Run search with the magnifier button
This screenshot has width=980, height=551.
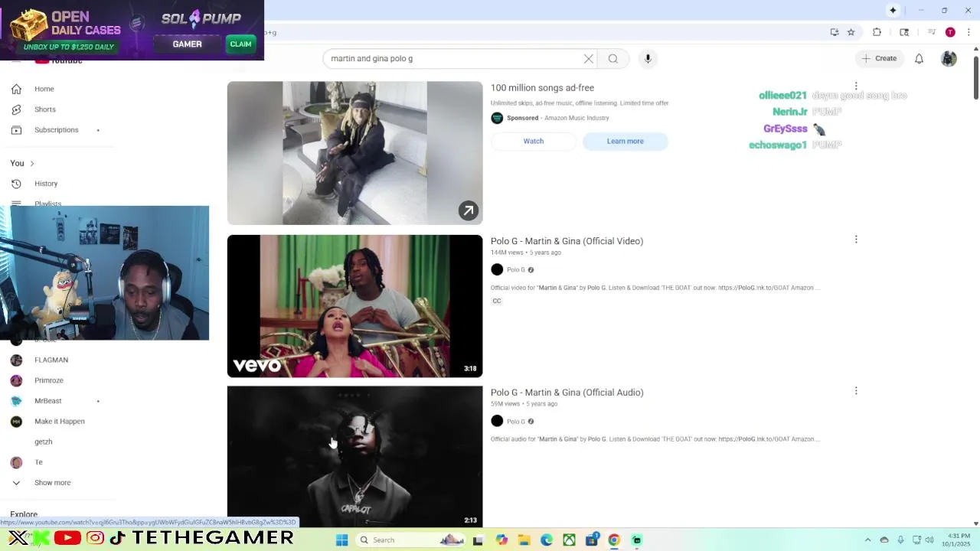click(x=613, y=59)
